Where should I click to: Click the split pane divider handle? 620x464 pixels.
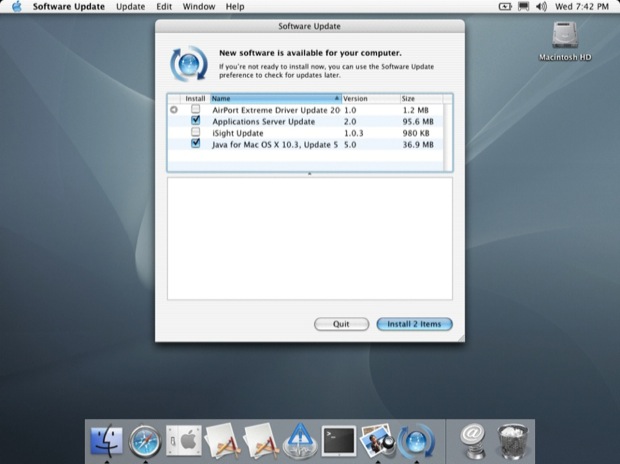click(x=310, y=174)
